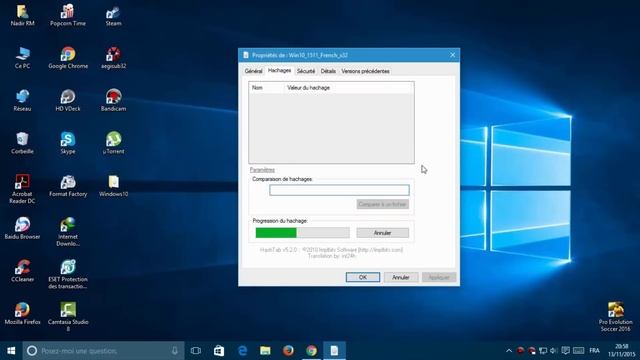Show hidden system tray icons
The height and width of the screenshot is (360, 640).
point(509,351)
